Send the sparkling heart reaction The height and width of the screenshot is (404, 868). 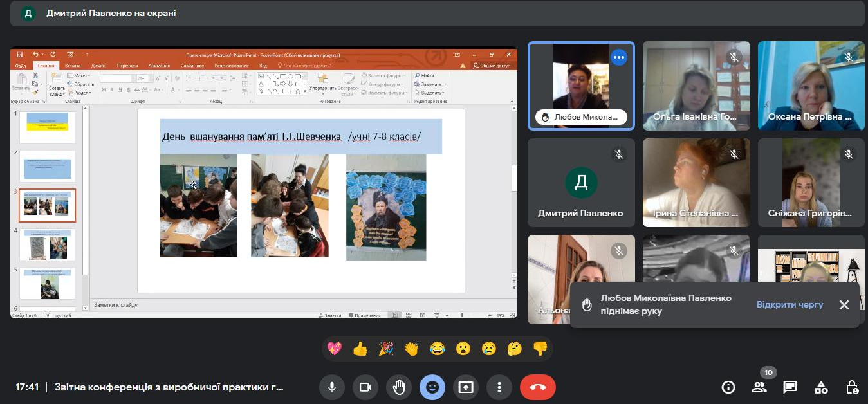tap(334, 349)
